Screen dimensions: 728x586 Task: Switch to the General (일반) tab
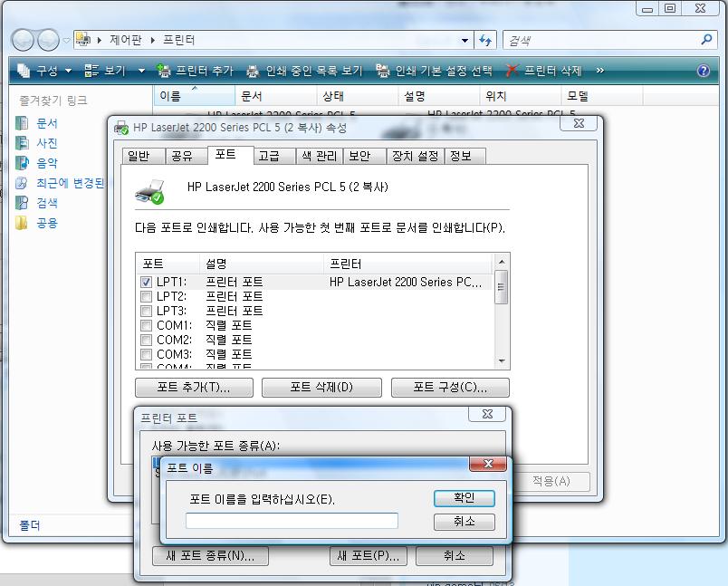[x=144, y=156]
